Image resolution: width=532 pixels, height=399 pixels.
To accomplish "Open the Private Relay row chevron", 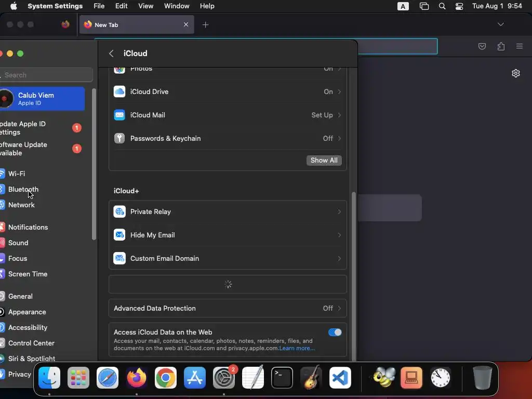I will click(339, 212).
